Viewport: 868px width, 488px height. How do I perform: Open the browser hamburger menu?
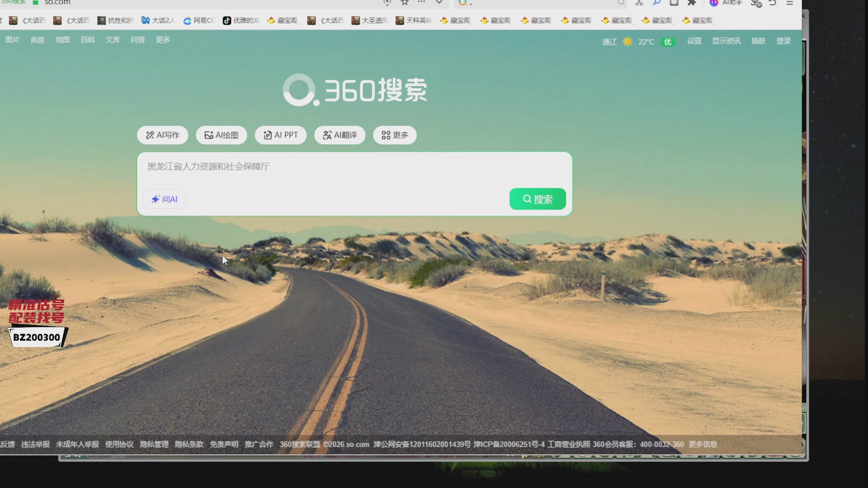[790, 3]
